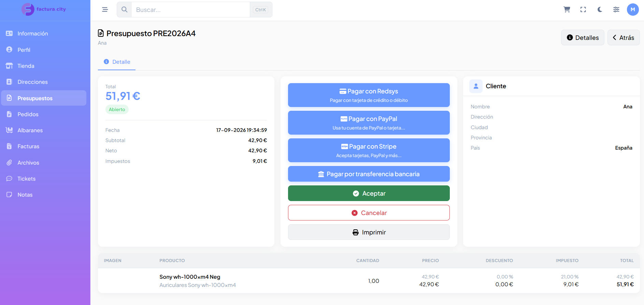Cancel the quote with Cancelar
This screenshot has width=644, height=305.
click(369, 213)
